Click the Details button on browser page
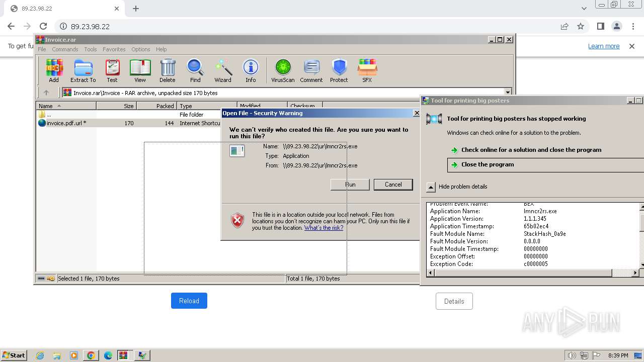 (x=454, y=301)
